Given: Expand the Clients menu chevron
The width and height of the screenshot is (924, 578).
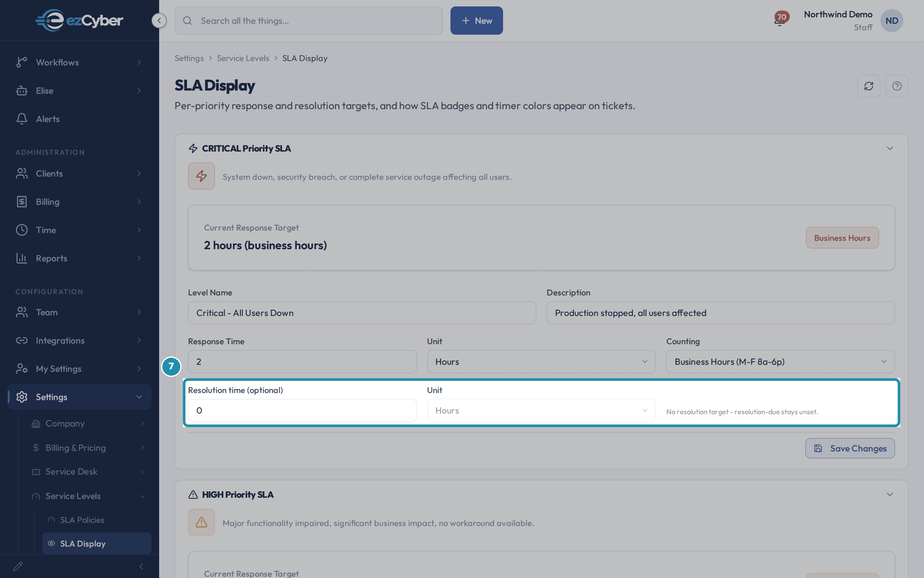Looking at the screenshot, I should click(139, 173).
